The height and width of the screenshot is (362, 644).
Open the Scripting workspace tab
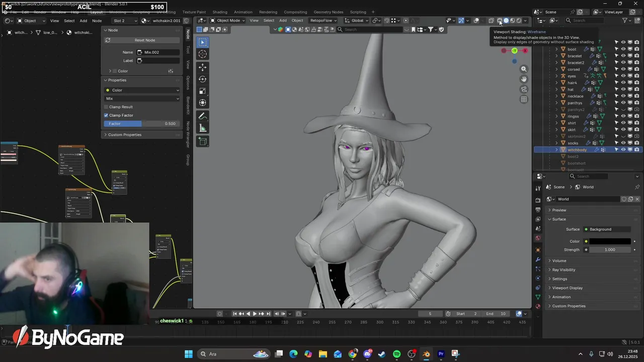pyautogui.click(x=358, y=12)
